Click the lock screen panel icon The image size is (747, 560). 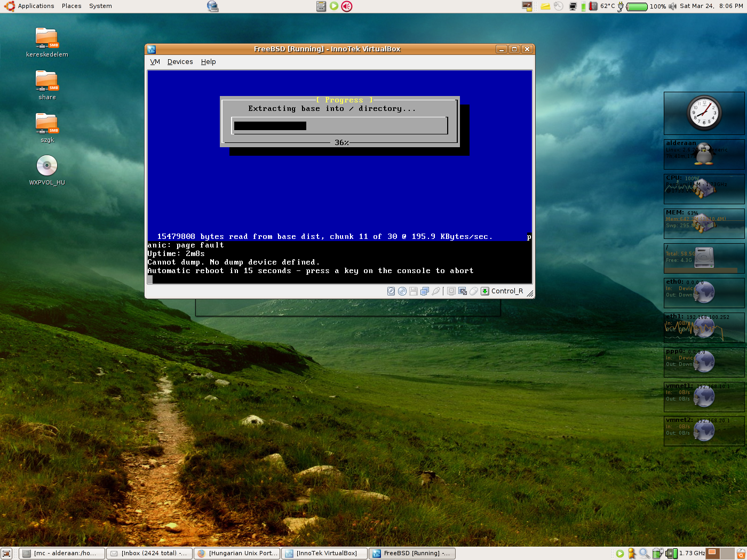pyautogui.click(x=527, y=6)
